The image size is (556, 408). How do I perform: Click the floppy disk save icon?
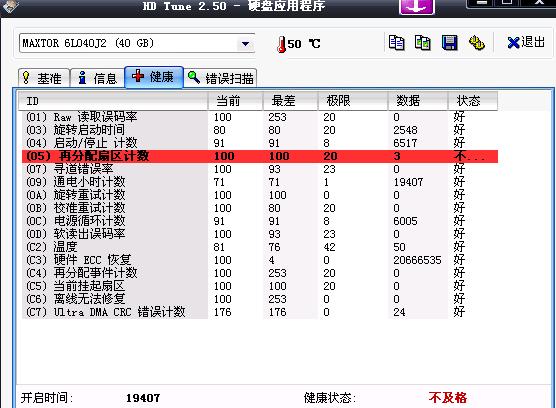[x=450, y=43]
